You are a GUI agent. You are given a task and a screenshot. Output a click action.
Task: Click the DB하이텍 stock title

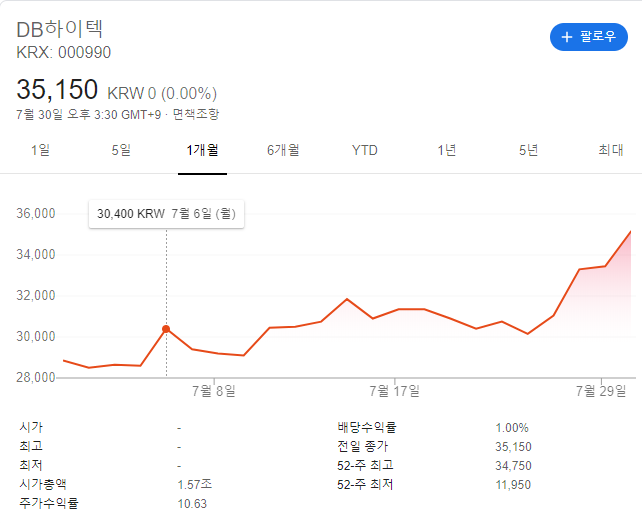pos(59,29)
